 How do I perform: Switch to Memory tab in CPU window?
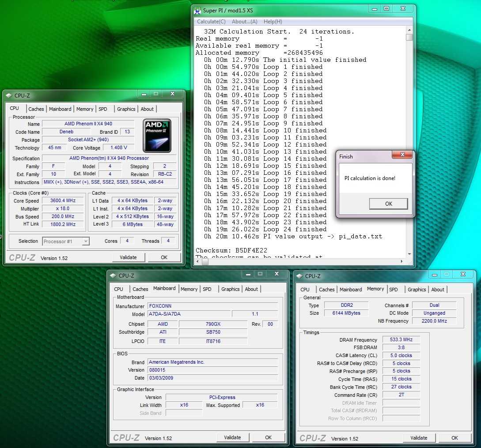click(85, 109)
